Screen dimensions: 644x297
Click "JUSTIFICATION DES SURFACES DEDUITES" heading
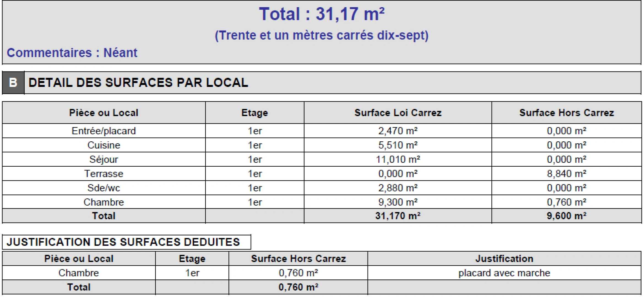point(123,242)
